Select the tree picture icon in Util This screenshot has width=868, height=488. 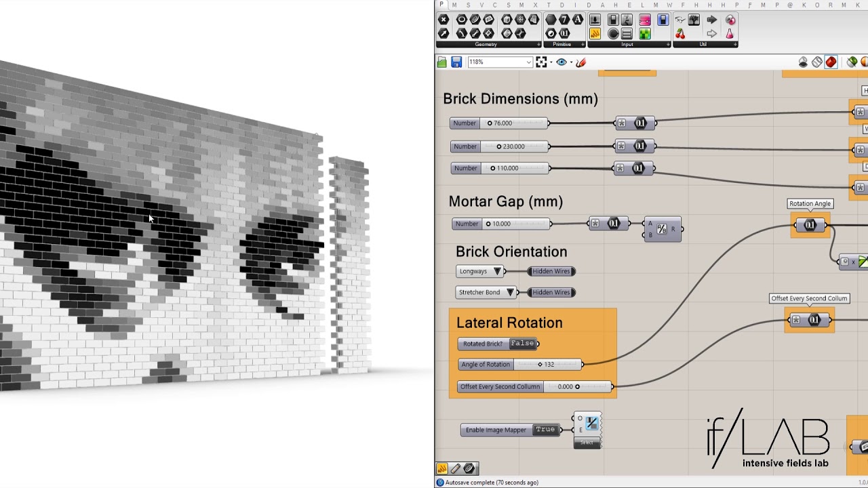694,20
